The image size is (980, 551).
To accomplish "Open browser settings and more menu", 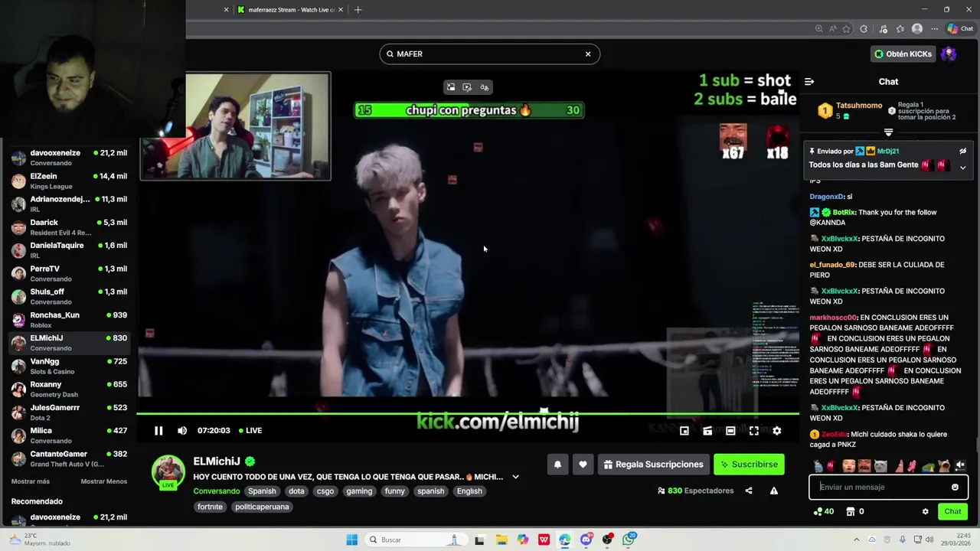I will click(x=934, y=29).
